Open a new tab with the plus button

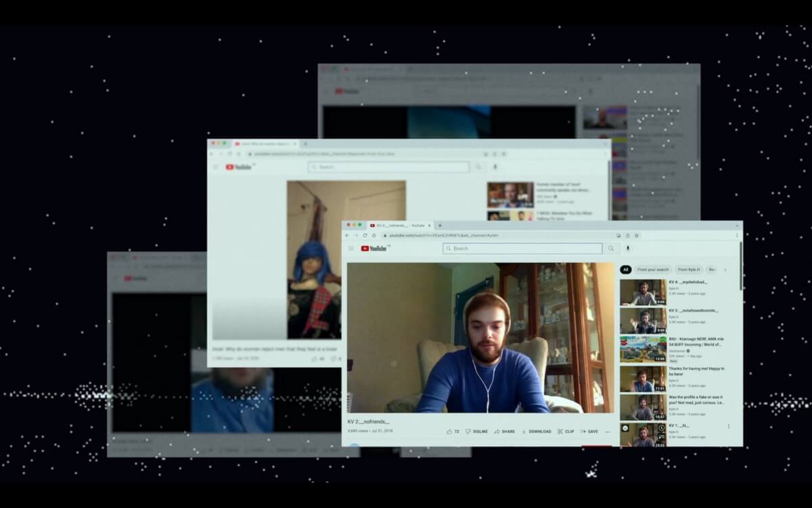click(440, 226)
